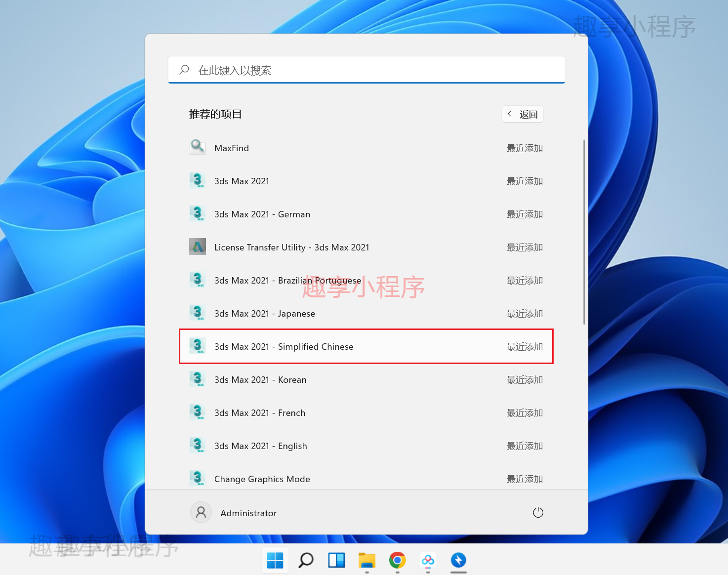
Task: Select 3ds Max 2021 - French entry
Action: [x=260, y=412]
